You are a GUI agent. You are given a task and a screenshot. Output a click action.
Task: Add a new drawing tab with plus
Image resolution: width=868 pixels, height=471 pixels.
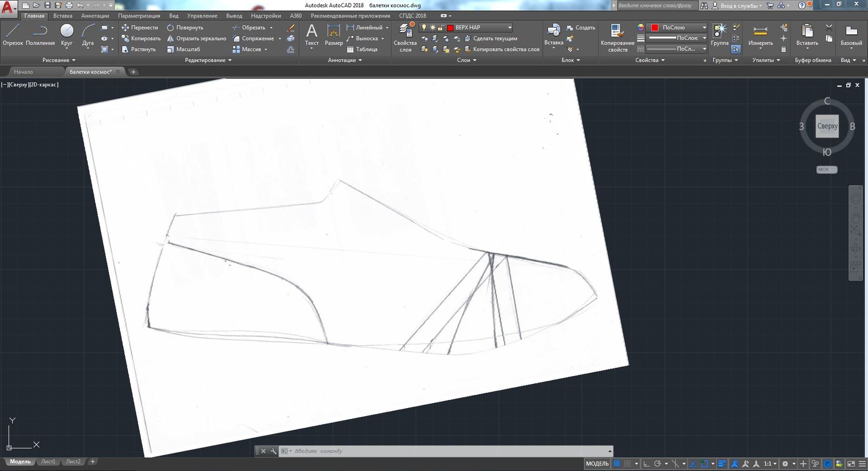tap(133, 72)
